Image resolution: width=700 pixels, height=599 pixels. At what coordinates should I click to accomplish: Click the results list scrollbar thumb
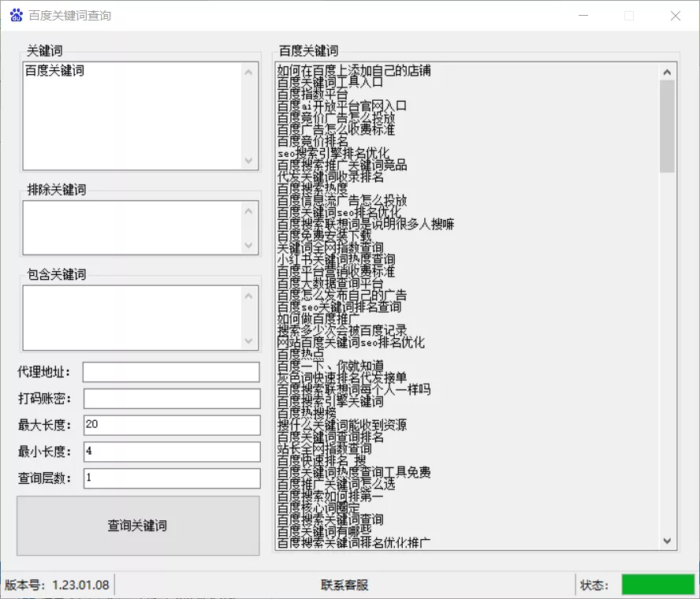tap(667, 126)
